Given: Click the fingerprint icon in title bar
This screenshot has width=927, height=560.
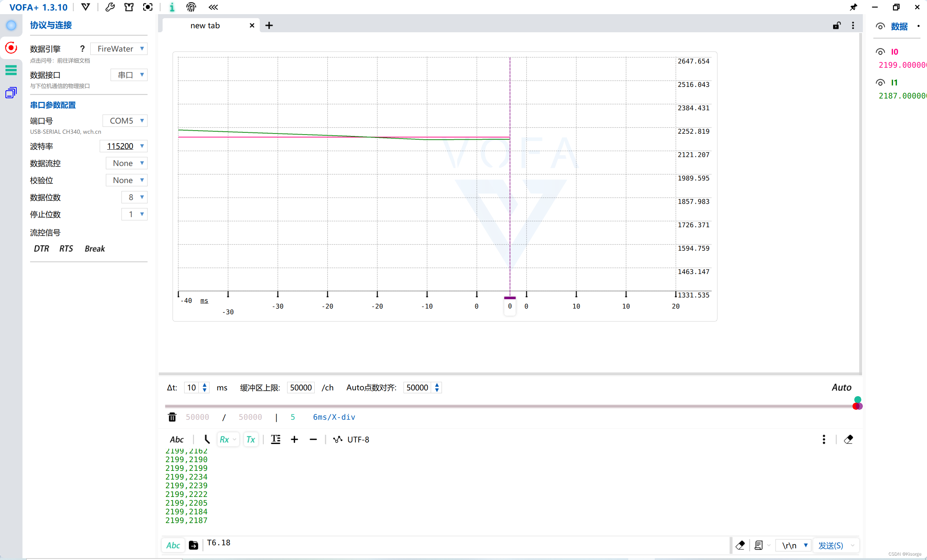Looking at the screenshot, I should pos(191,7).
